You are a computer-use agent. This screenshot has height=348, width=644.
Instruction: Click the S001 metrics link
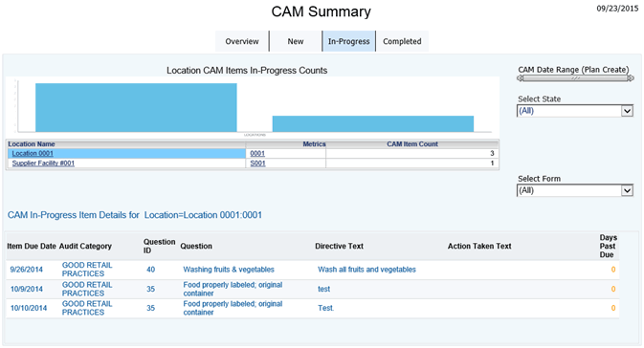[x=258, y=163]
